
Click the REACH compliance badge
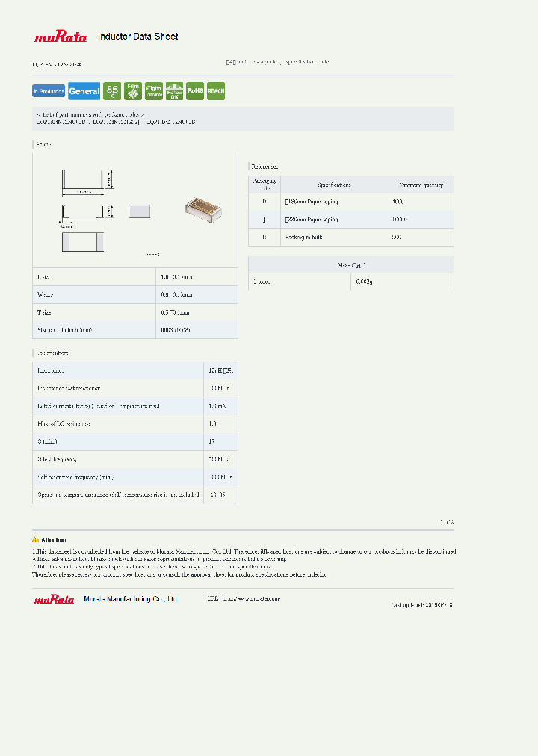[216, 91]
